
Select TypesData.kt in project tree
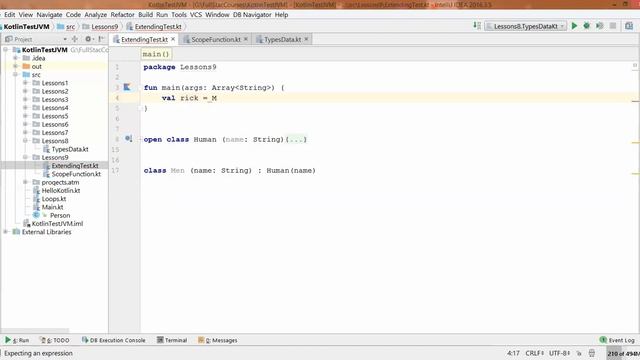(x=70, y=149)
